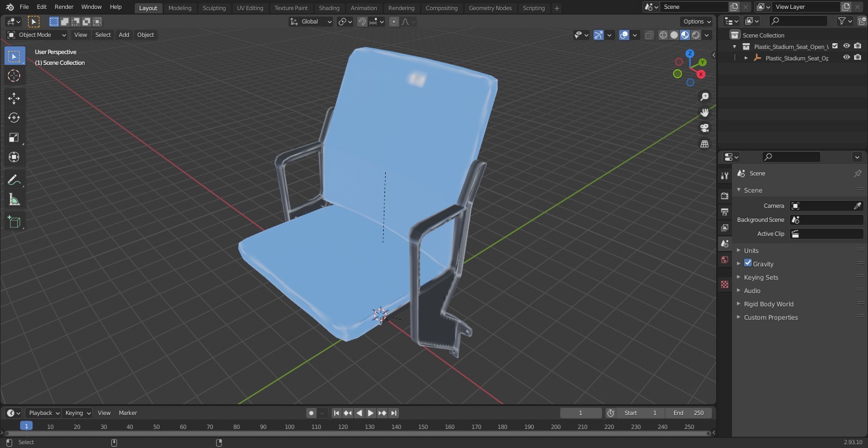Open the Keying dropdown in timeline

(78, 413)
